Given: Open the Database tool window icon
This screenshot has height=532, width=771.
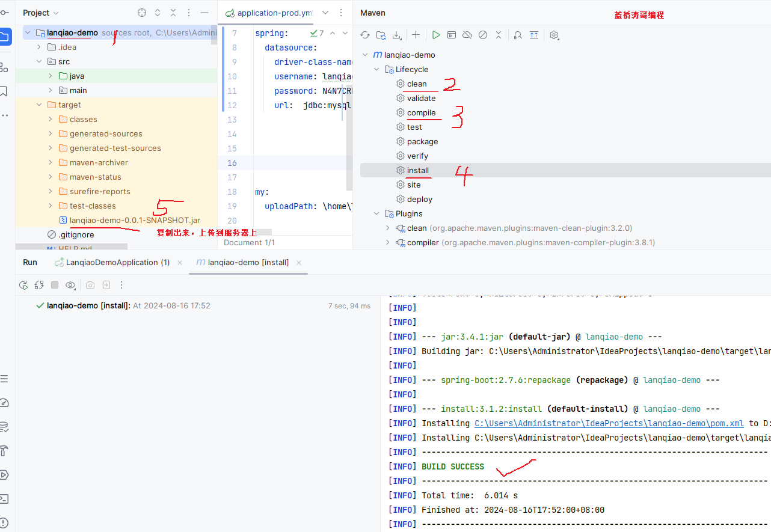Looking at the screenshot, I should 4,427.
